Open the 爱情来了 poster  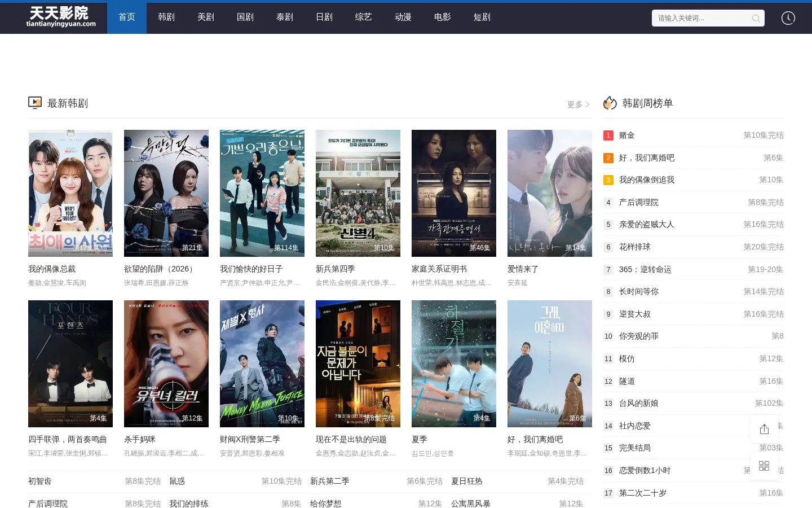pos(550,193)
